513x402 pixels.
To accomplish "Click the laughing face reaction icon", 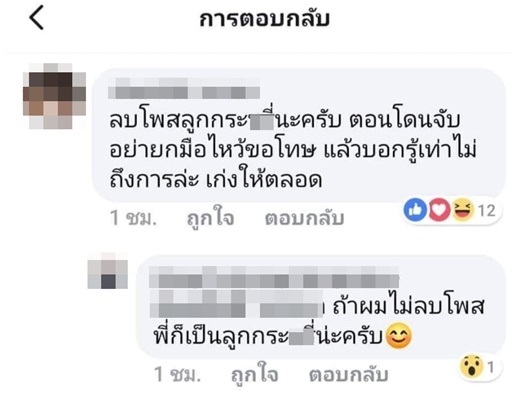I will point(463,210).
